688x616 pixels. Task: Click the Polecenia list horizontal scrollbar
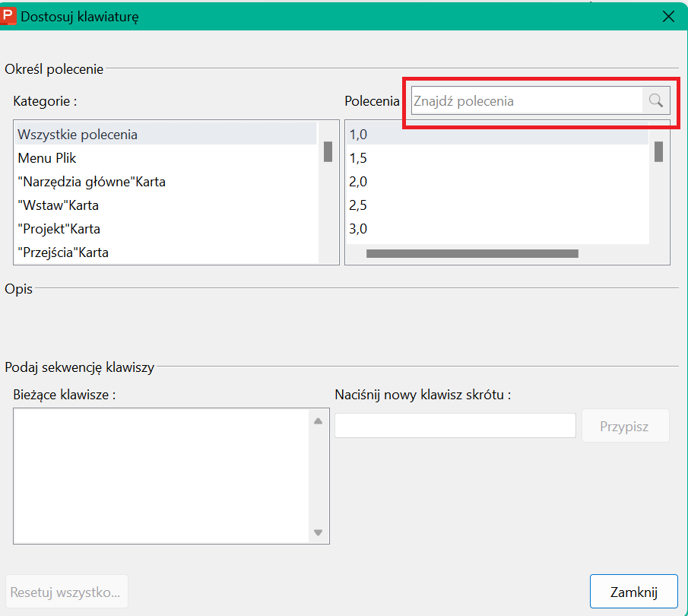tap(472, 254)
